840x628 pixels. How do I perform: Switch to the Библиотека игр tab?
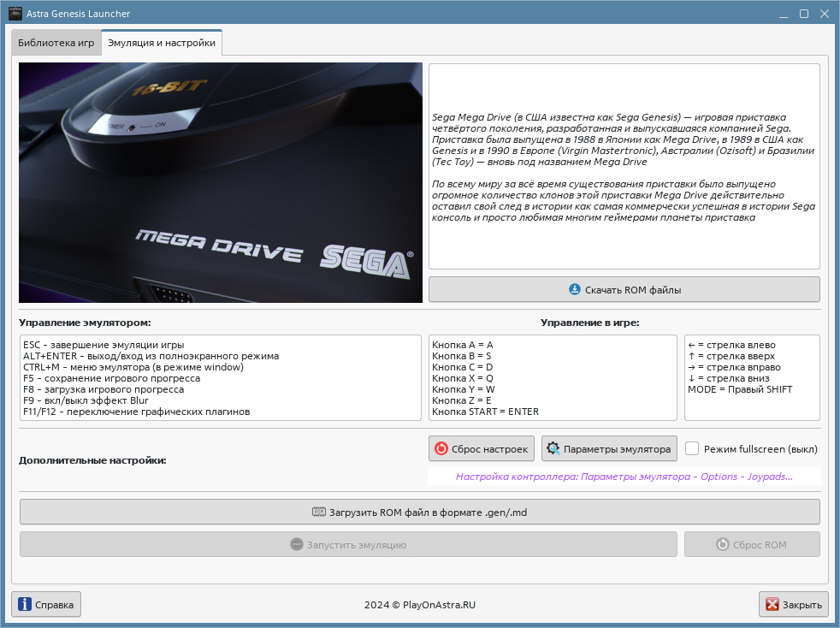pyautogui.click(x=56, y=43)
